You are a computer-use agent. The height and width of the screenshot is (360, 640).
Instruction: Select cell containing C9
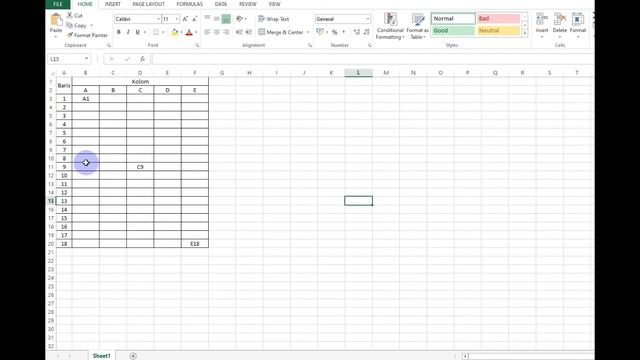[x=140, y=167]
